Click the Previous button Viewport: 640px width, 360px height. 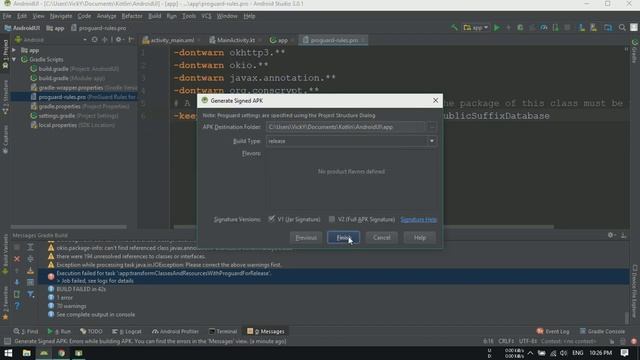pos(306,238)
